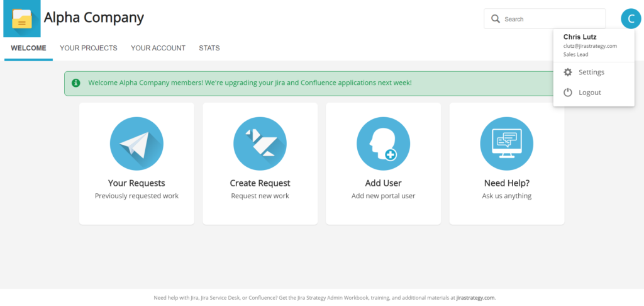Click the Alpha Company folder logo
The width and height of the screenshot is (644, 306).
(x=22, y=18)
